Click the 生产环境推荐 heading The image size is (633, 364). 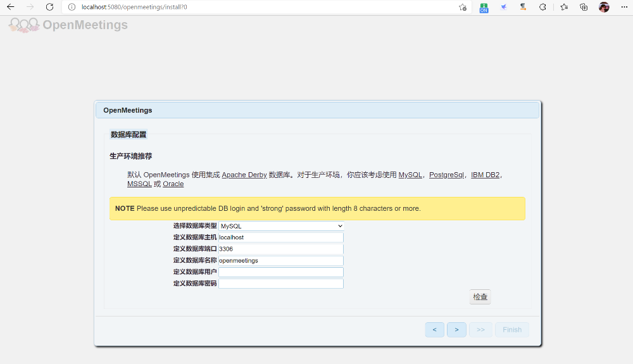[x=131, y=156]
